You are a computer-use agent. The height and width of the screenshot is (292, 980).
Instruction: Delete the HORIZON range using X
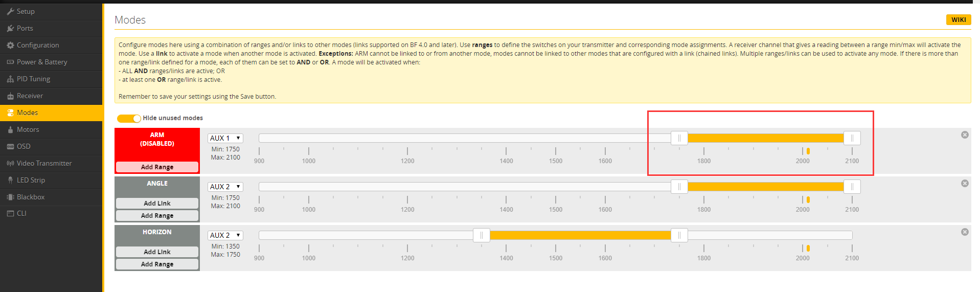[x=965, y=232]
